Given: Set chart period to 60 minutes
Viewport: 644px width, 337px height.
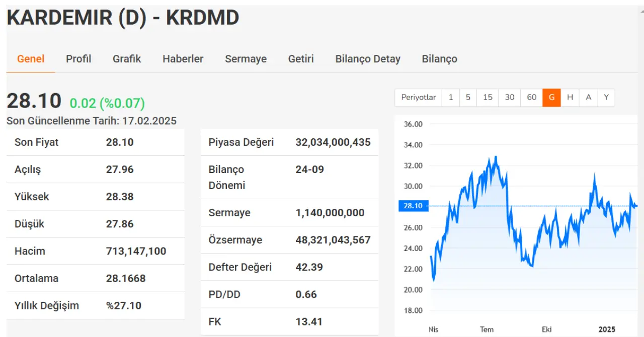Looking at the screenshot, I should coord(532,98).
